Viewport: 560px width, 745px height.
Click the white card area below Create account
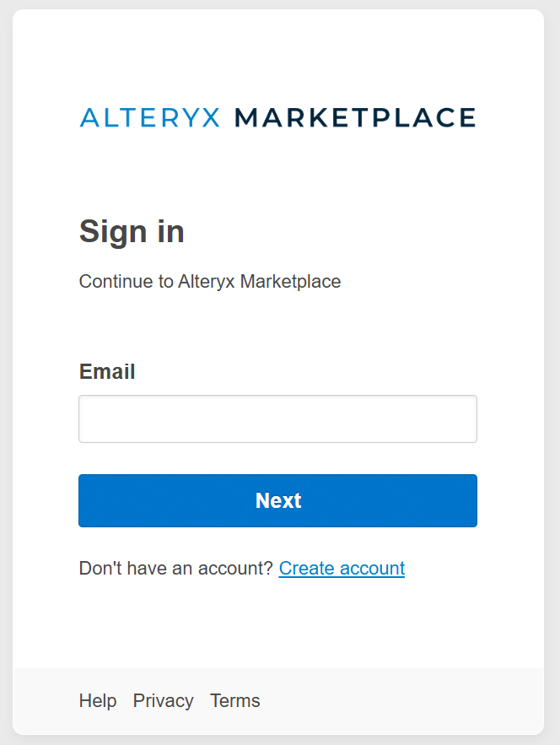pyautogui.click(x=278, y=624)
